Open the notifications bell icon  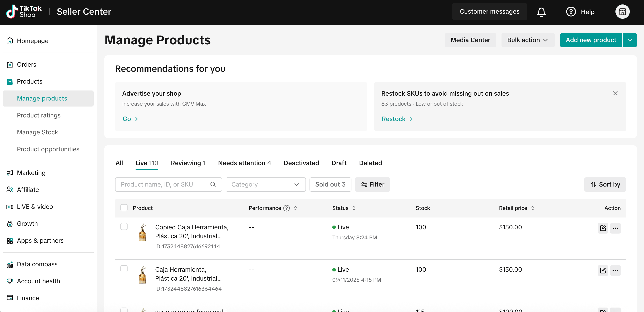click(x=541, y=12)
